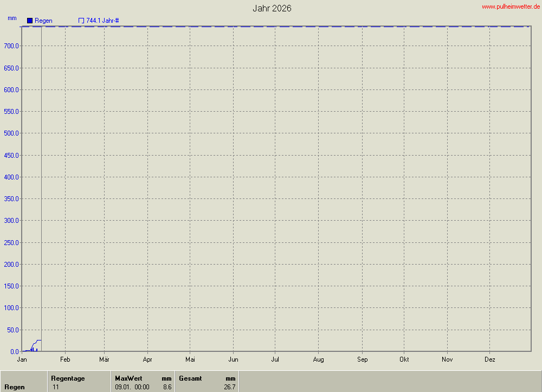Click the mm unit label above y-axis

point(12,18)
